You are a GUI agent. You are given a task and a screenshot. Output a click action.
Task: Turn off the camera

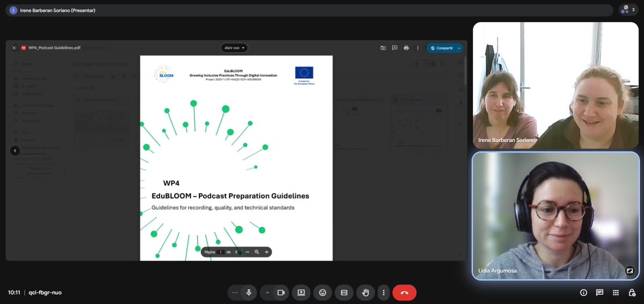(280, 292)
